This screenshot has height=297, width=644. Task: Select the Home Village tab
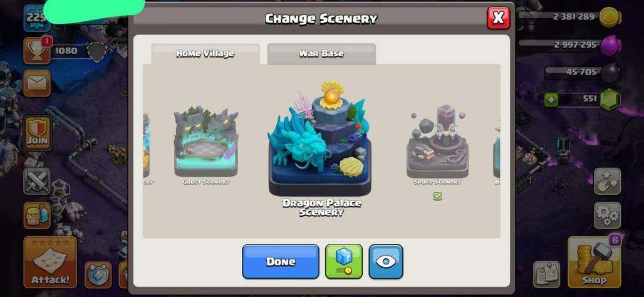coord(205,54)
